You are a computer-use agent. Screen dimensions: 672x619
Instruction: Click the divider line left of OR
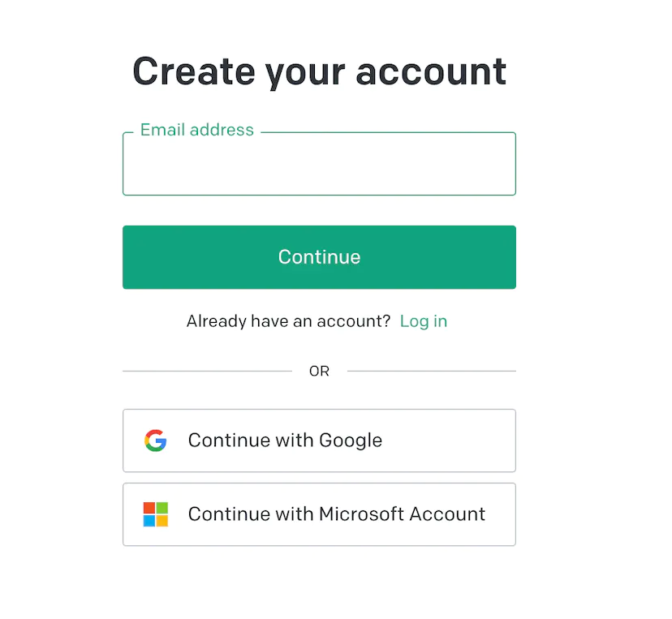click(207, 372)
